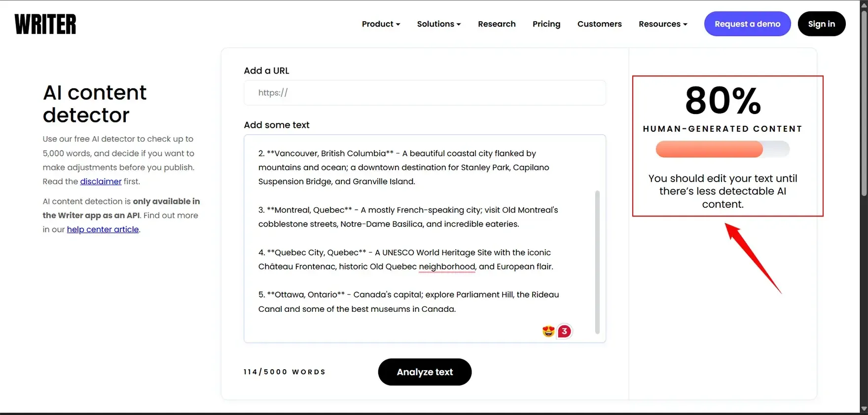Navigate to the Customers section
This screenshot has width=868, height=415.
(599, 24)
